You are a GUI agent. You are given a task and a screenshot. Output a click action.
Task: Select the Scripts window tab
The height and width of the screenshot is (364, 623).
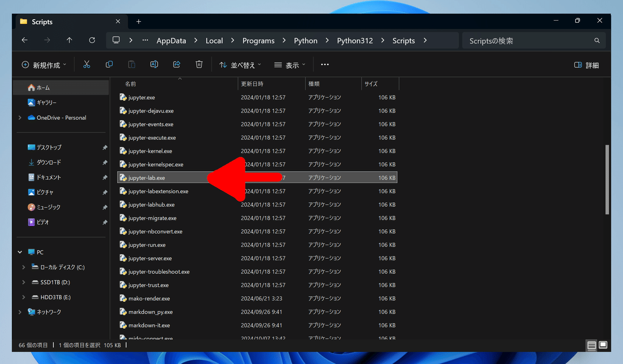coord(70,22)
